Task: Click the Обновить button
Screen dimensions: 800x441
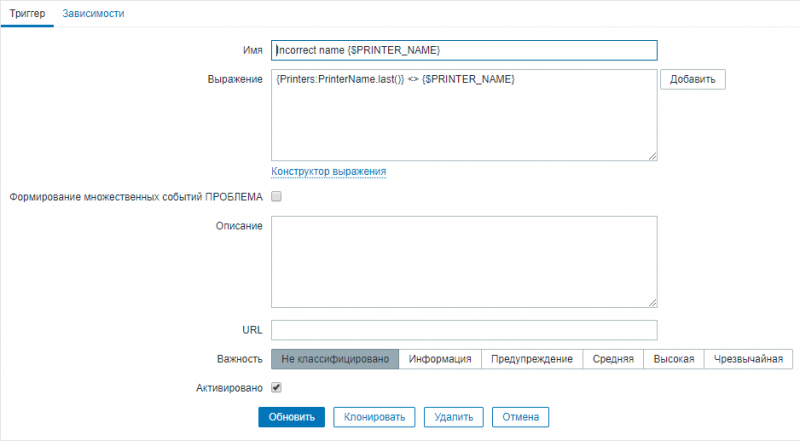Action: tap(291, 417)
